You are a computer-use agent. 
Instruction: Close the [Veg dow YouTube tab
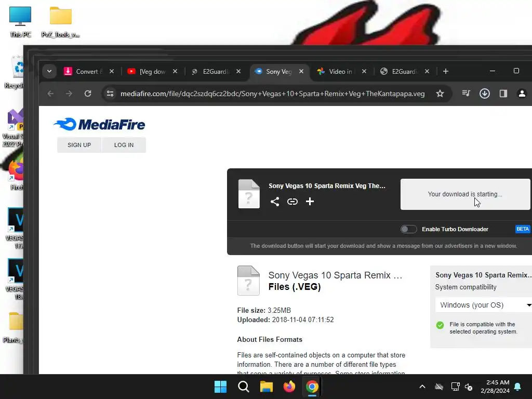click(x=175, y=71)
